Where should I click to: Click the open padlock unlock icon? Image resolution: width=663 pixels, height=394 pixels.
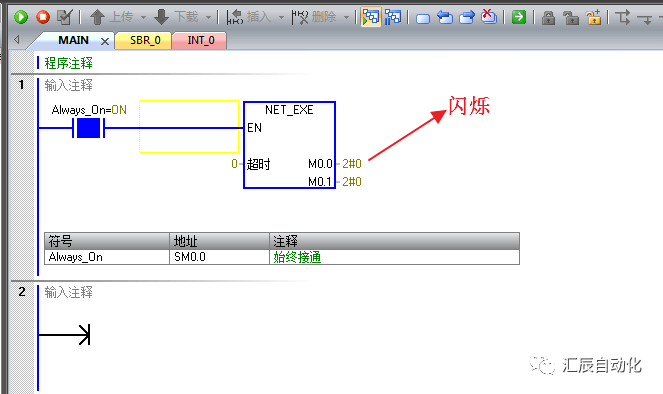tap(570, 18)
